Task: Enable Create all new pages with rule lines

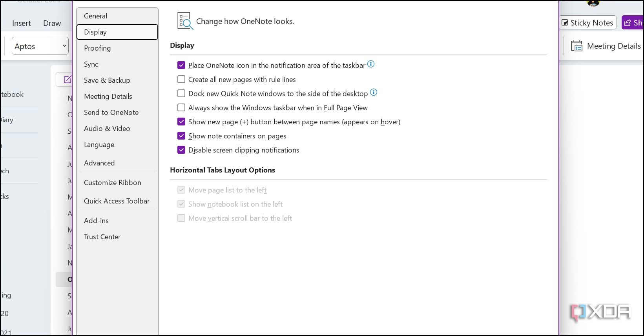Action: tap(181, 80)
